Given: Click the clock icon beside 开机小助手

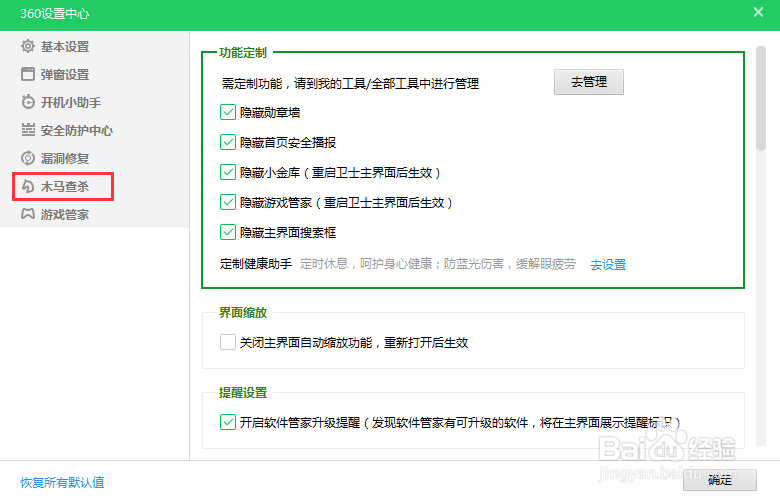Looking at the screenshot, I should coord(28,102).
